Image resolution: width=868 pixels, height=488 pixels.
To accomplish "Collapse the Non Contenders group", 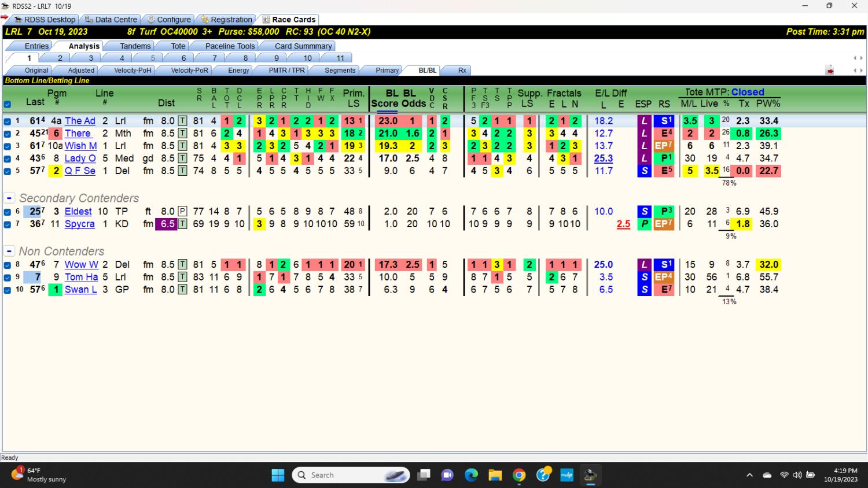I will 9,252.
